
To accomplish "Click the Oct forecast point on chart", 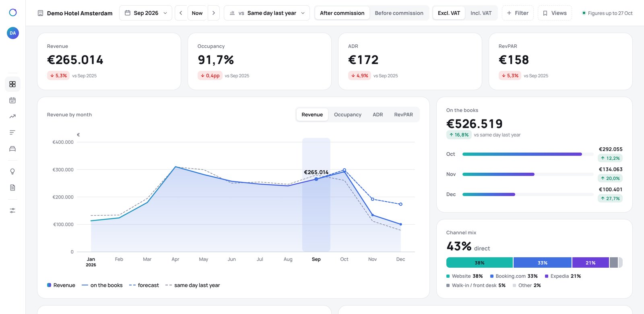I will click(x=344, y=170).
